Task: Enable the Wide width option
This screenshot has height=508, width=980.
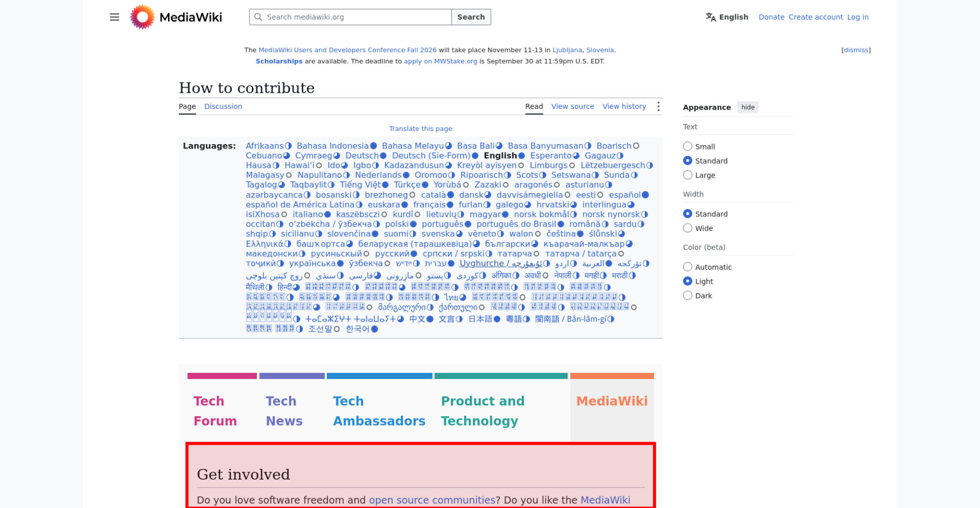Action: point(687,228)
